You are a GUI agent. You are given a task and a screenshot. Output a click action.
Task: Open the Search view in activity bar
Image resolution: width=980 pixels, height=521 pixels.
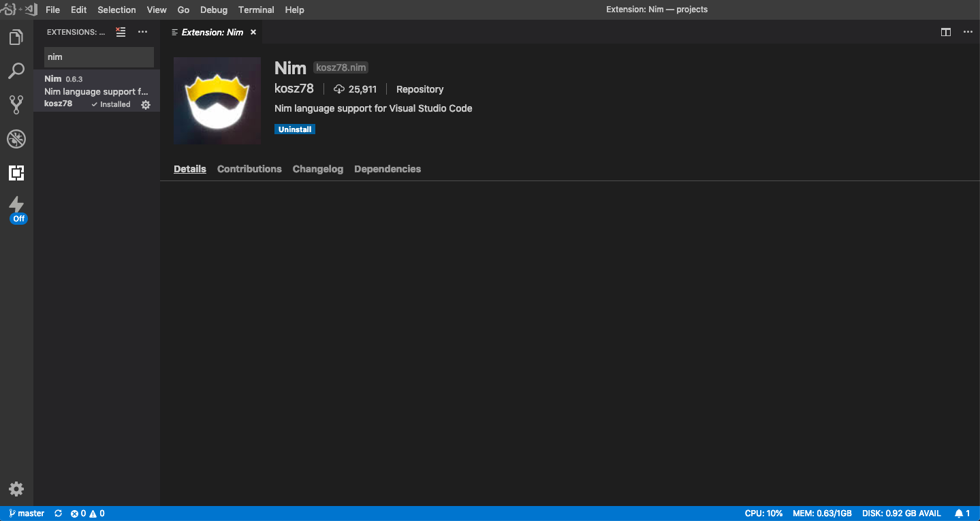pyautogui.click(x=16, y=71)
